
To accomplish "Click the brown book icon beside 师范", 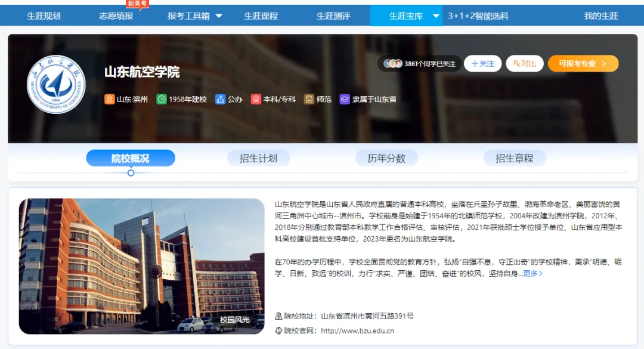I will click(309, 99).
